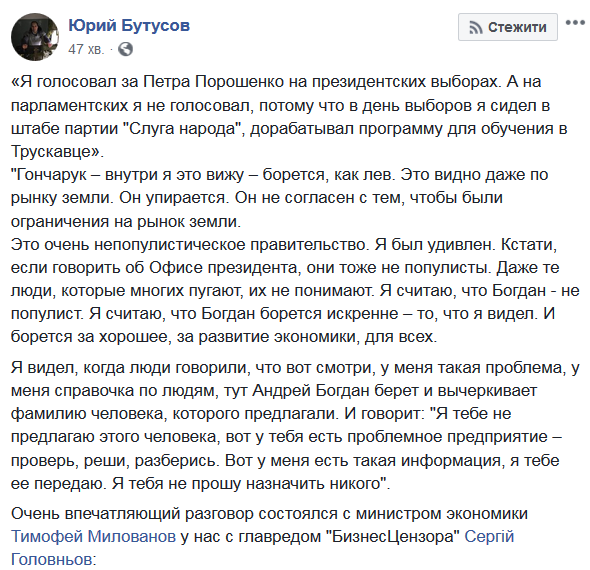Open the three-dot post options menu
Viewport: 590px width, 570px height.
(x=575, y=23)
